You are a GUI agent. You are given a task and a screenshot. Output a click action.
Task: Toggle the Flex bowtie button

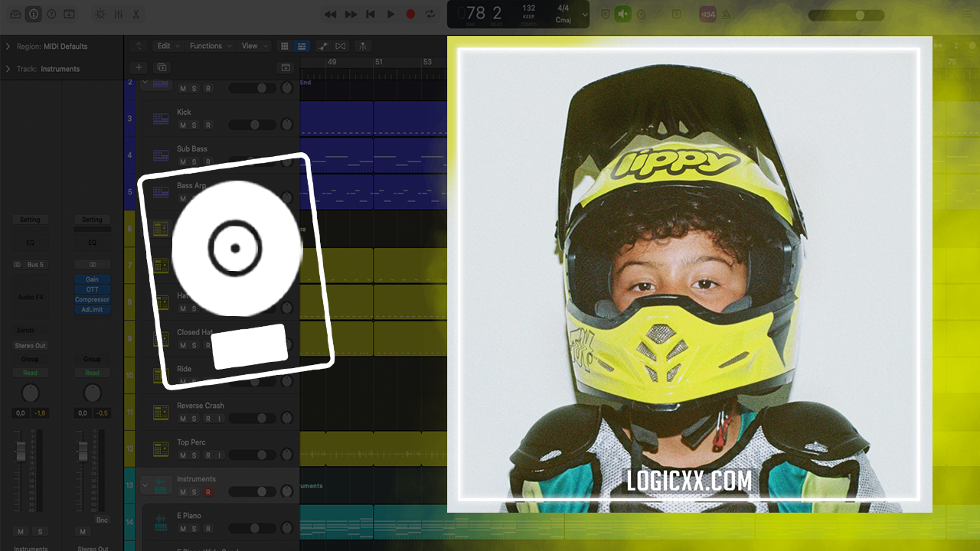coord(341,46)
